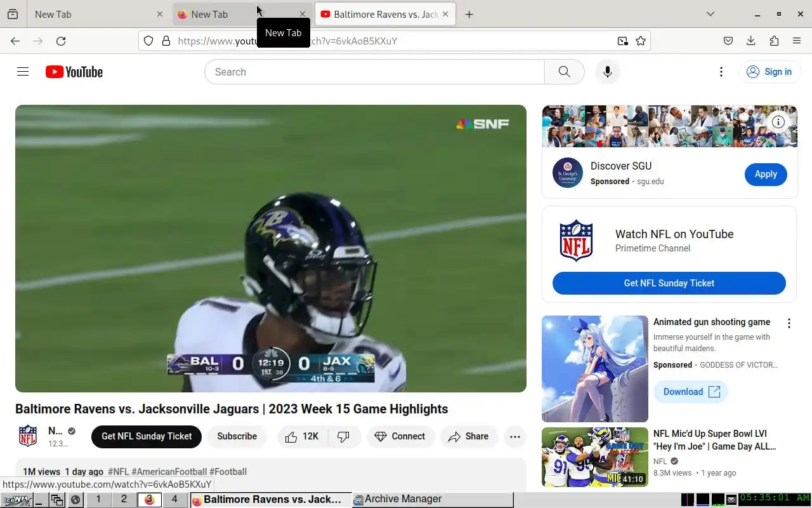Reload the current page
Image resolution: width=812 pixels, height=508 pixels.
[x=61, y=41]
